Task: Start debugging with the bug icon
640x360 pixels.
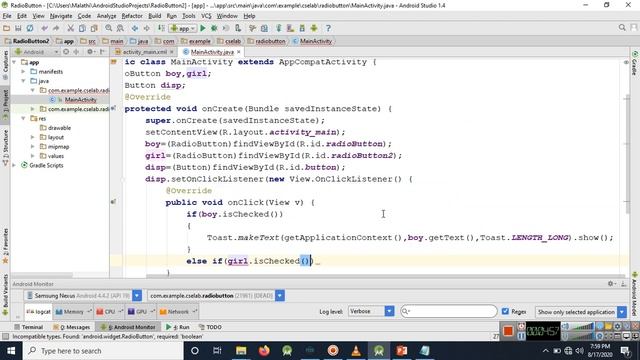Action: (214, 28)
